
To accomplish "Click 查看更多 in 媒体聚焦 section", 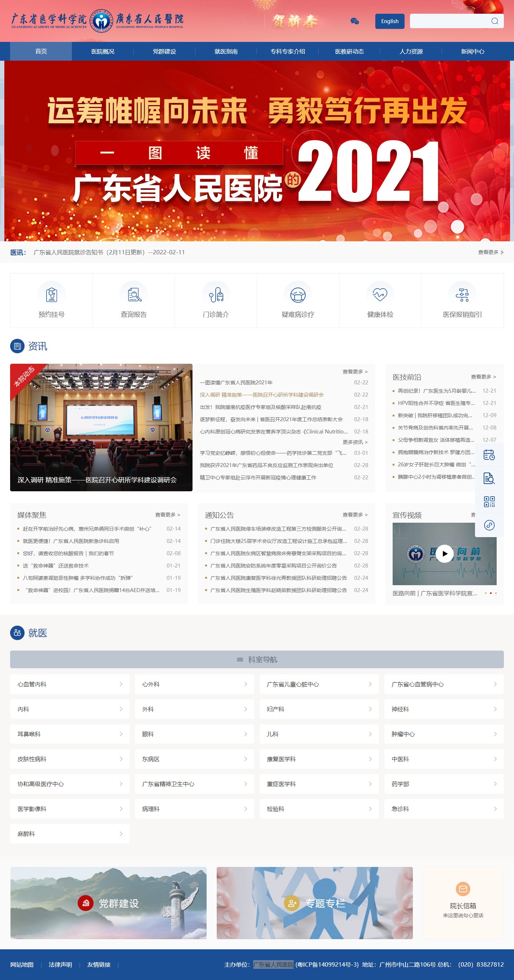I will [167, 515].
